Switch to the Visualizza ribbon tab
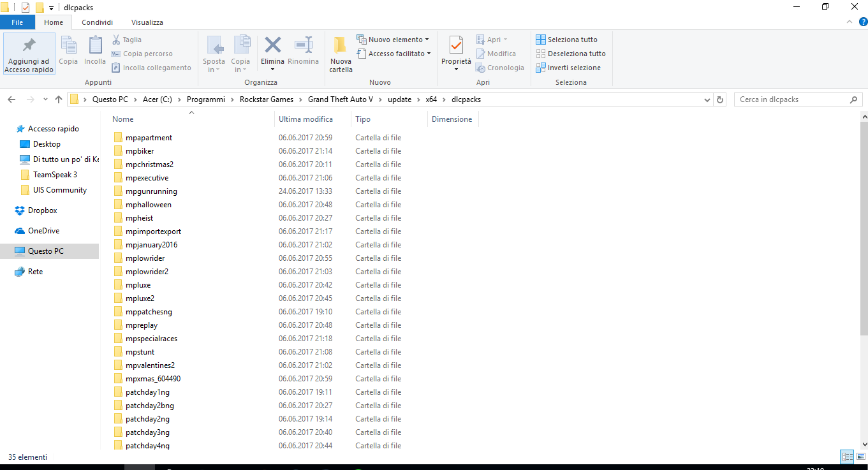The width and height of the screenshot is (868, 470). [147, 22]
